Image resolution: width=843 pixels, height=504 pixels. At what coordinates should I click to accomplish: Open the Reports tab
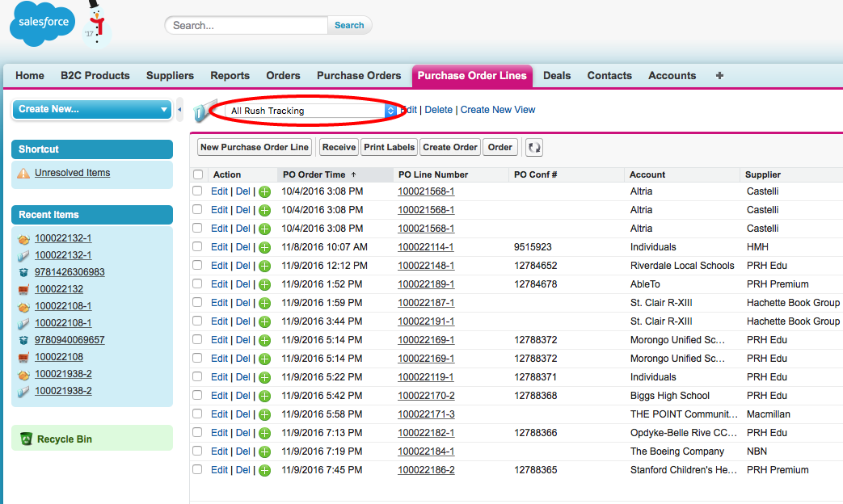[230, 76]
